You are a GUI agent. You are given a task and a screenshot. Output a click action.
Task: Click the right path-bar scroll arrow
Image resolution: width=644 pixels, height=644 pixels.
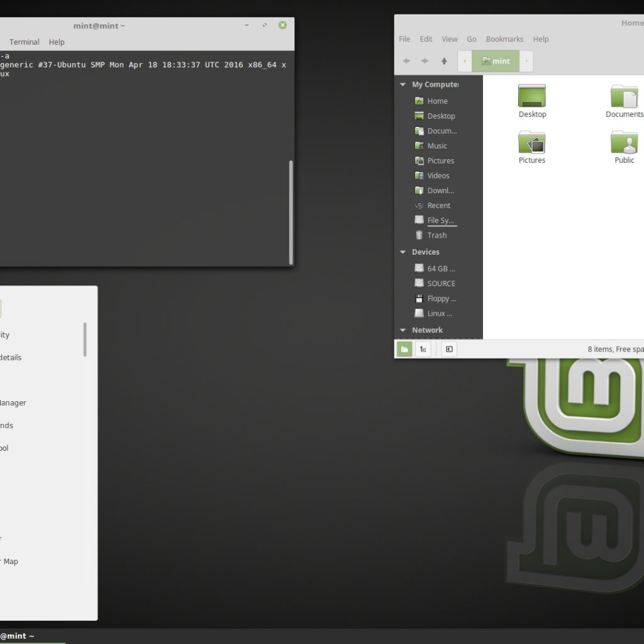click(526, 61)
